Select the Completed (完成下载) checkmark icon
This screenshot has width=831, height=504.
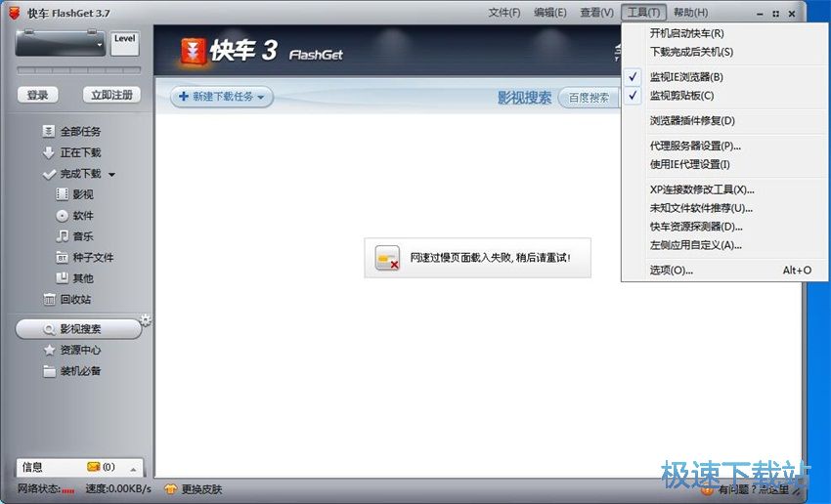pos(49,174)
